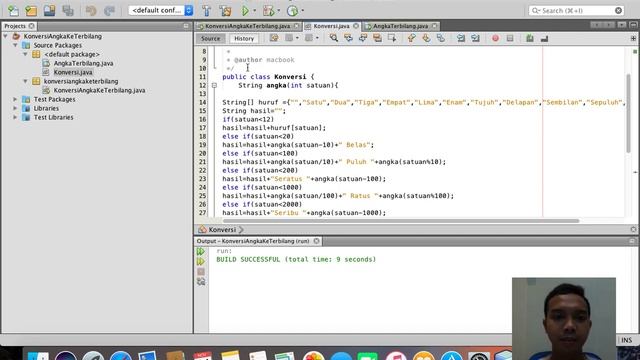Image resolution: width=640 pixels, height=360 pixels.
Task: Click the Find Next Occurrence icon
Action: (363, 38)
